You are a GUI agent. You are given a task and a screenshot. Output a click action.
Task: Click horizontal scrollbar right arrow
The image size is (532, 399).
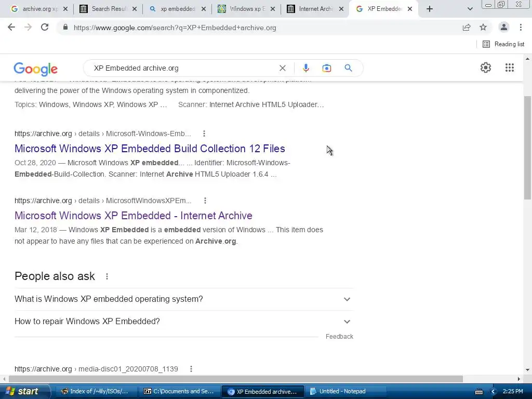point(519,379)
